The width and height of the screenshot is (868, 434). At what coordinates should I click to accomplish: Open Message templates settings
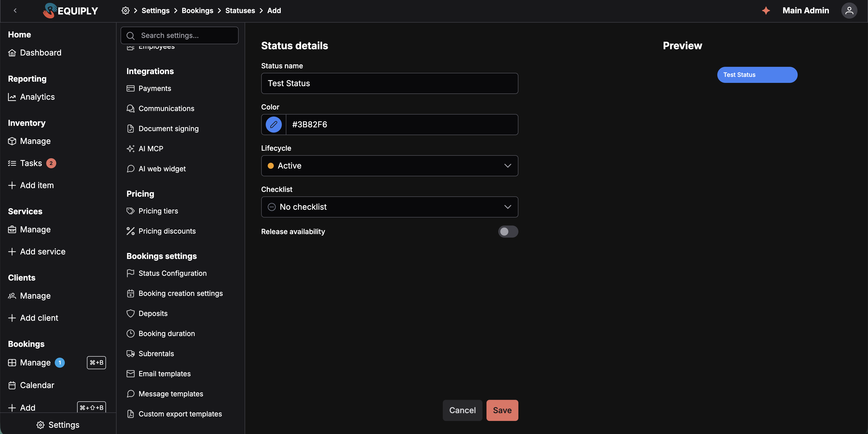tap(165, 394)
